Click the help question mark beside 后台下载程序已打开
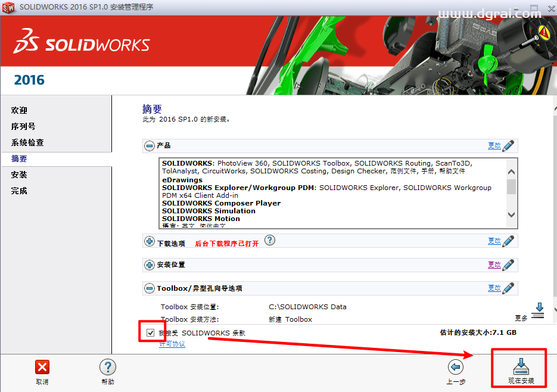The width and height of the screenshot is (557, 392). pyautogui.click(x=270, y=240)
